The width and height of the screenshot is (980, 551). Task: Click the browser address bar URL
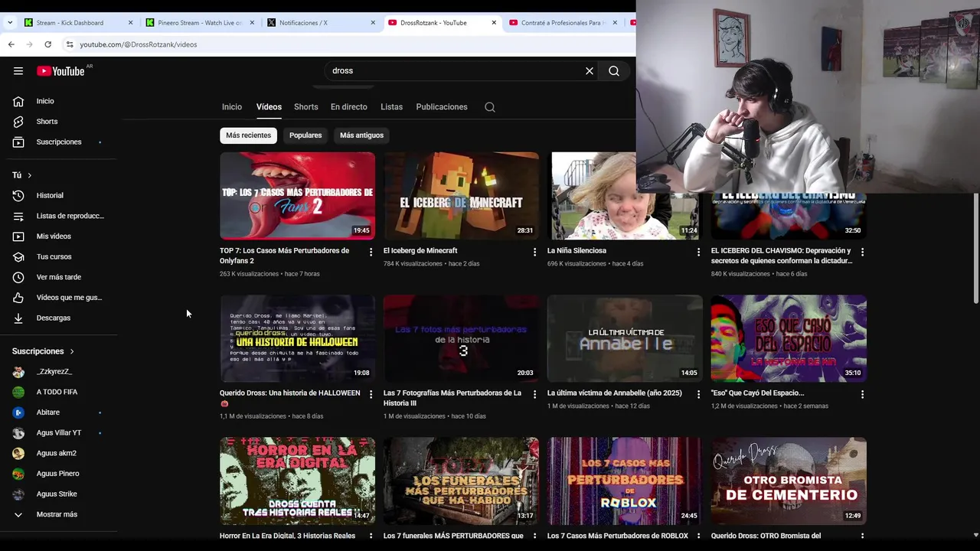139,44
